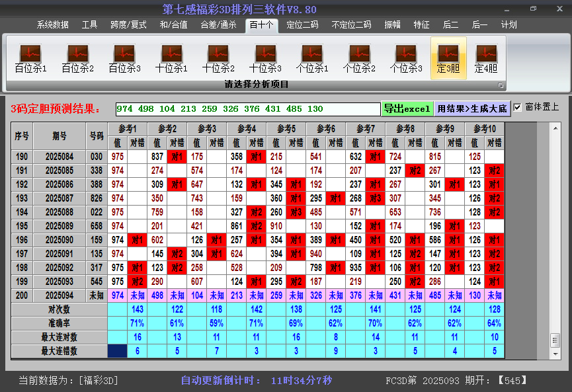The height and width of the screenshot is (392, 572).
Task: Click the 最大连对数 row label
Action: (x=59, y=337)
